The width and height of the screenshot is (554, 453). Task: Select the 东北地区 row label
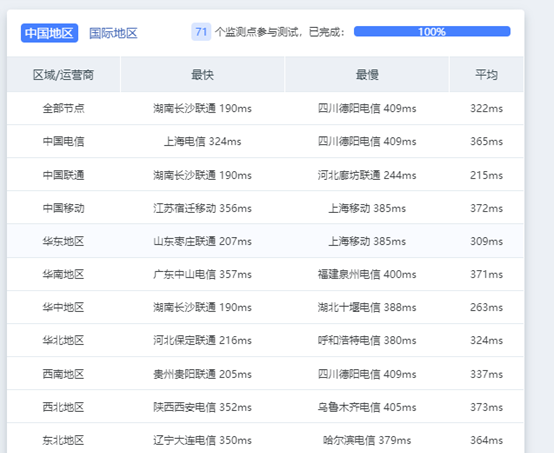(x=64, y=440)
